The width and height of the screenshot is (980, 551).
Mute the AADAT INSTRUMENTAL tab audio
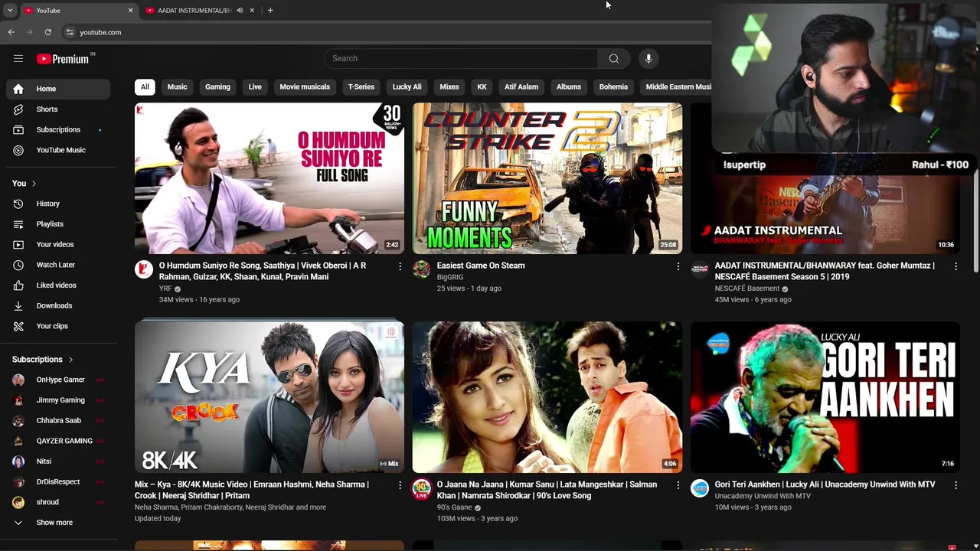coord(240,10)
